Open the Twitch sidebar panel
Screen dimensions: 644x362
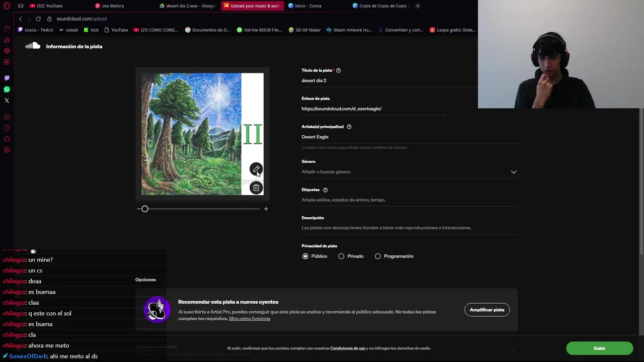coord(7,78)
